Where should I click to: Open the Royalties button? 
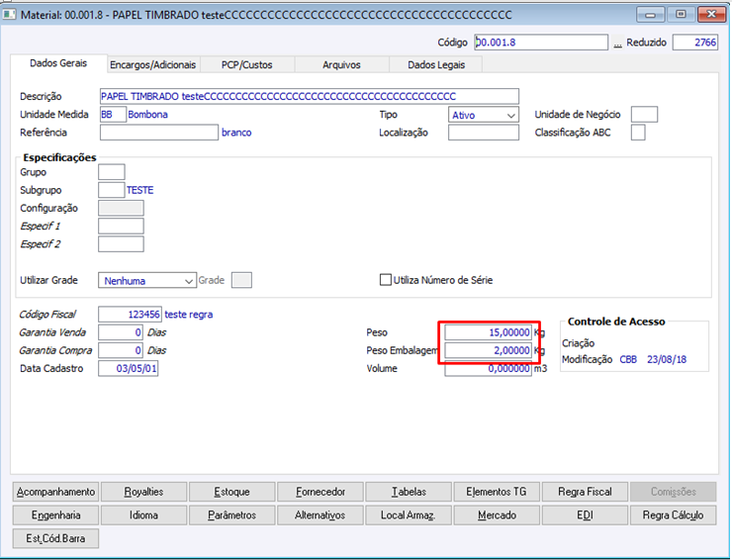(143, 492)
